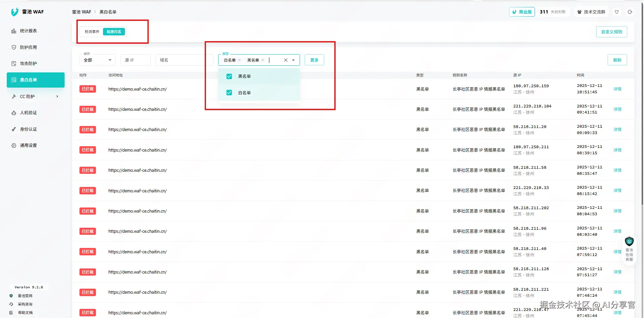This screenshot has height=318, width=644.
Task: Focus the 域名 input field
Action: 184,60
